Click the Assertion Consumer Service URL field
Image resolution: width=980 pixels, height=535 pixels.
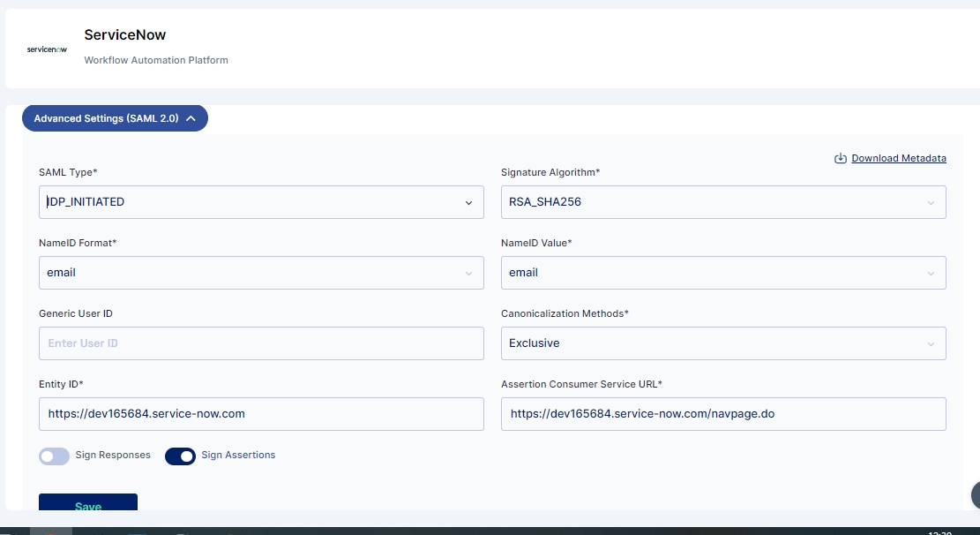[x=723, y=414]
